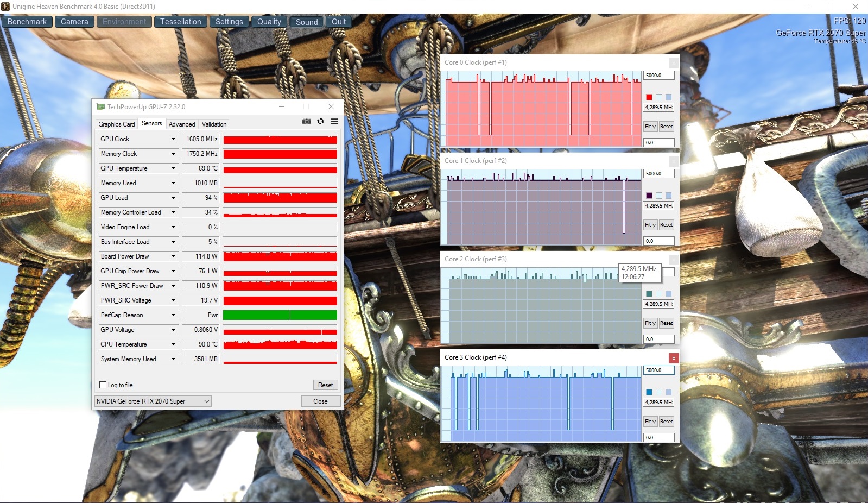Close the Core 3 Clock graph window
Viewport: 868px width, 503px height.
(674, 358)
